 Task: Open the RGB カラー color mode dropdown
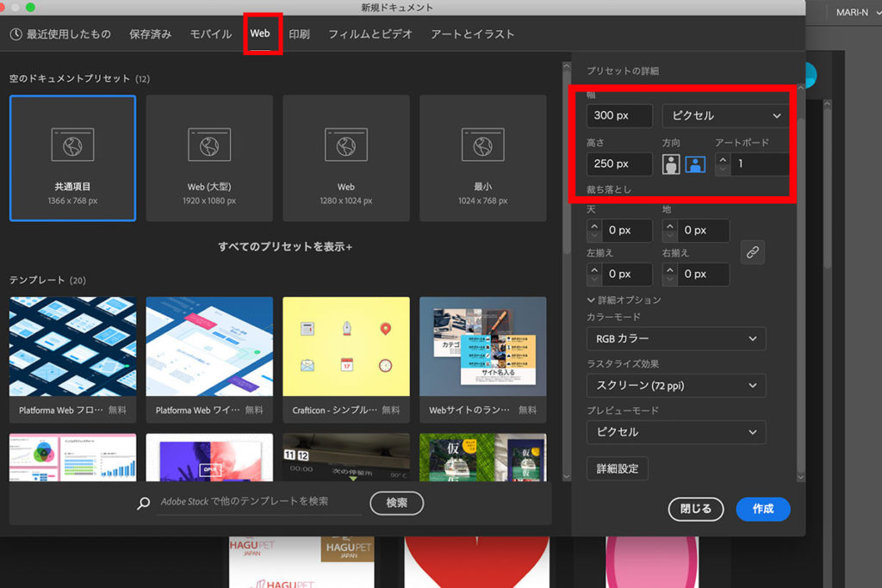point(675,338)
